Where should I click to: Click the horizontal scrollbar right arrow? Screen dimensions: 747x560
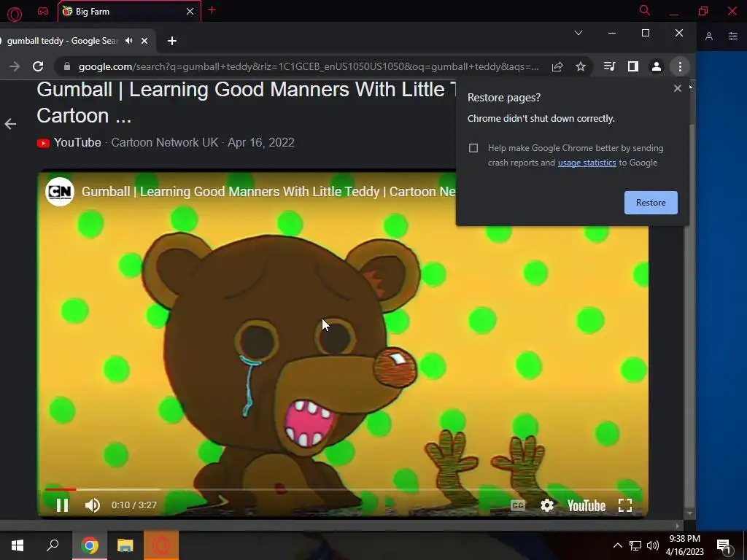click(678, 526)
